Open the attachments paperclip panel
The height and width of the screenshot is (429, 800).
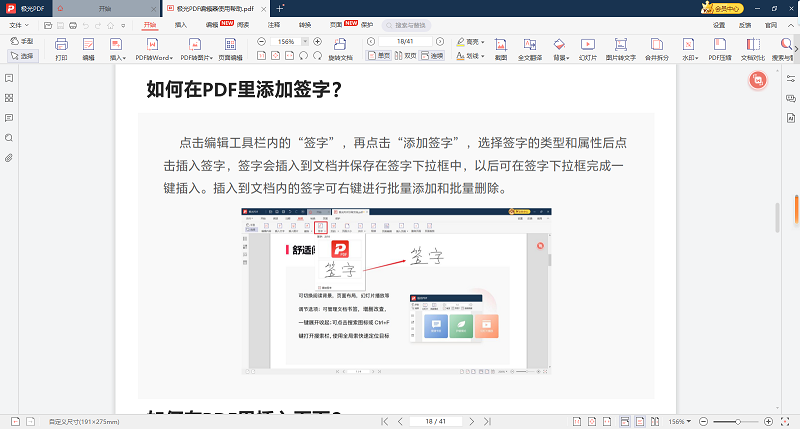pyautogui.click(x=9, y=158)
